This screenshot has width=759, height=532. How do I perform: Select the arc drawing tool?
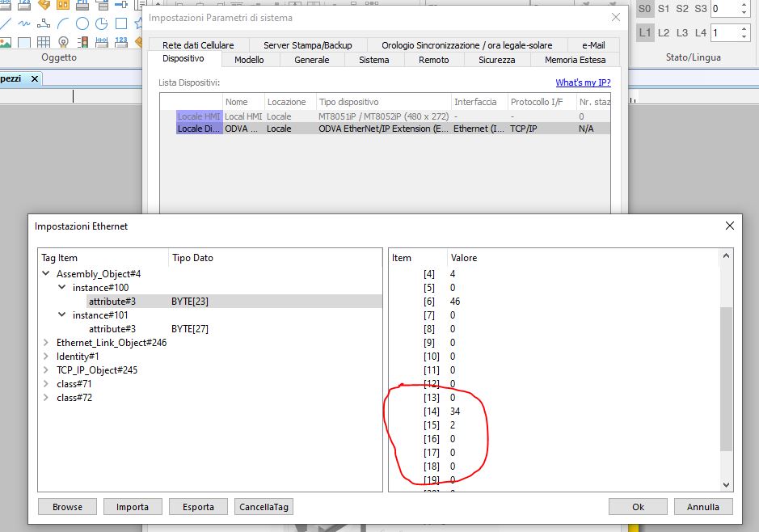(63, 23)
